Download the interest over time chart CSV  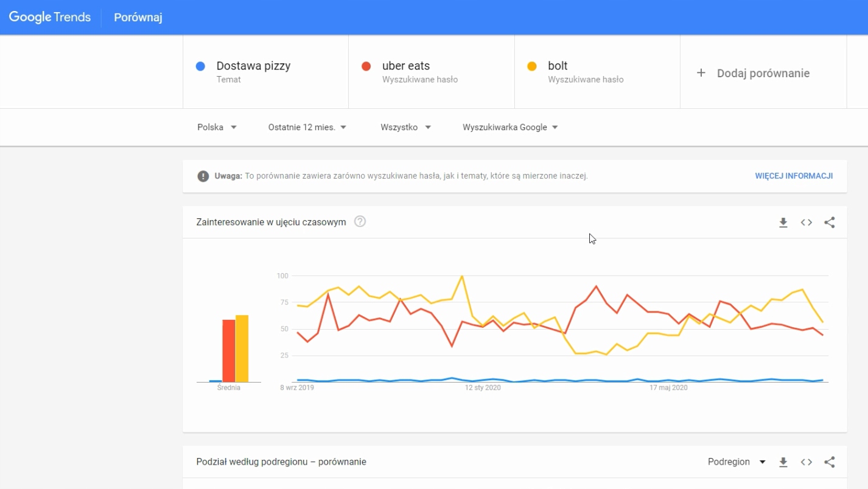click(783, 223)
